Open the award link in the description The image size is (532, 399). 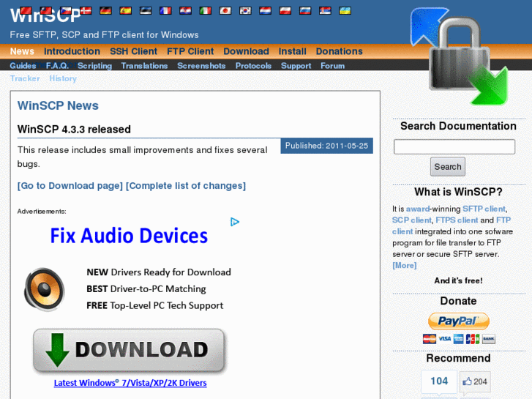click(x=418, y=209)
